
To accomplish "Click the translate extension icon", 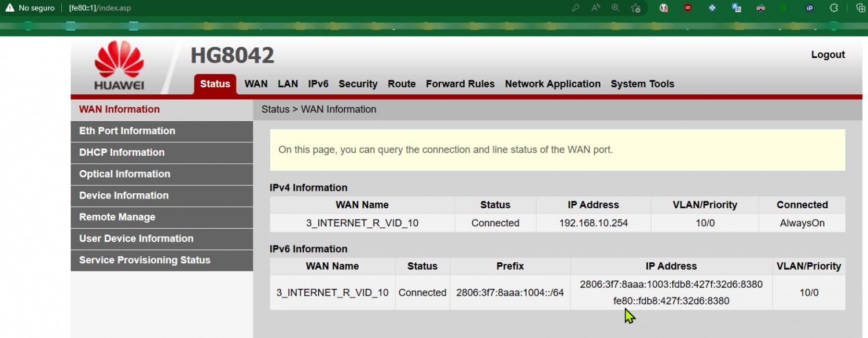I will point(737,8).
